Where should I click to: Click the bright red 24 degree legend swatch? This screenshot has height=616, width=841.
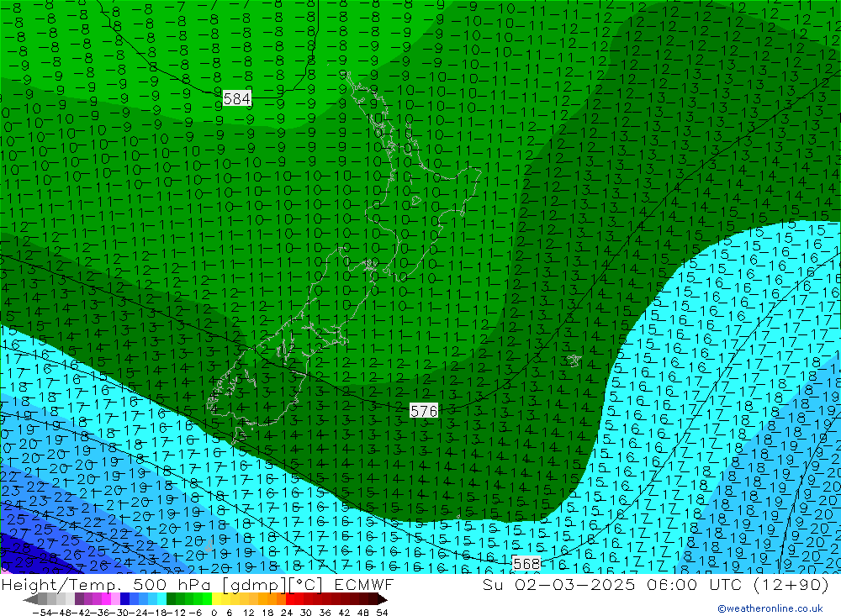tap(290, 599)
